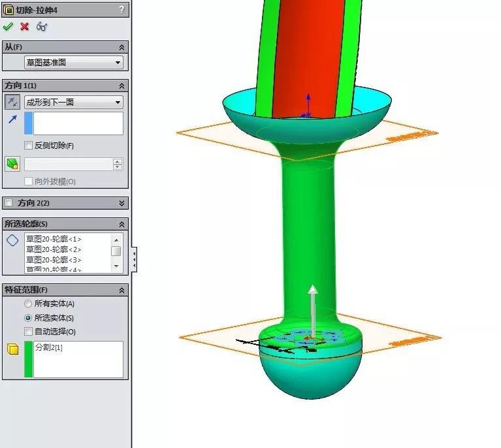Collapse the property panel via side handle
This screenshot has width=501, height=448.
(x=134, y=259)
